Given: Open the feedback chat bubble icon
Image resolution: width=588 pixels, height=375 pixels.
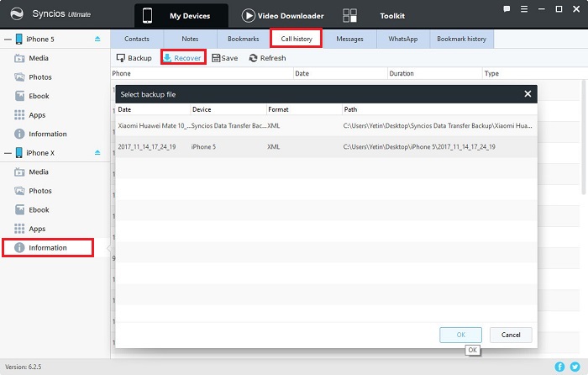Looking at the screenshot, I should tap(507, 9).
